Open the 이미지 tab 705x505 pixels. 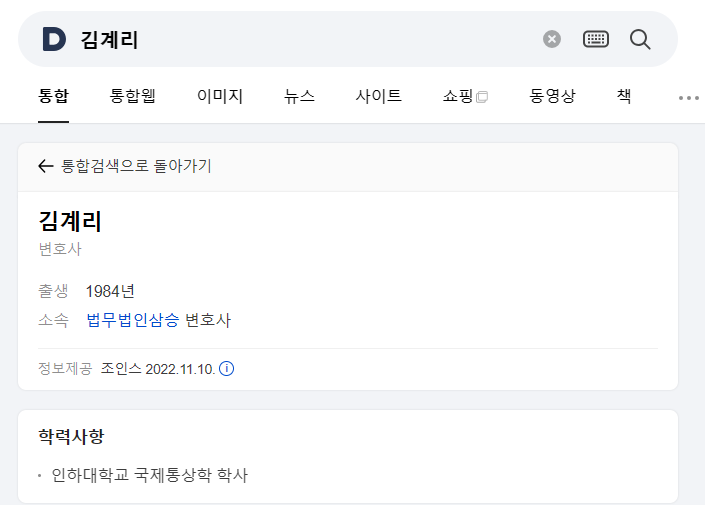[220, 96]
